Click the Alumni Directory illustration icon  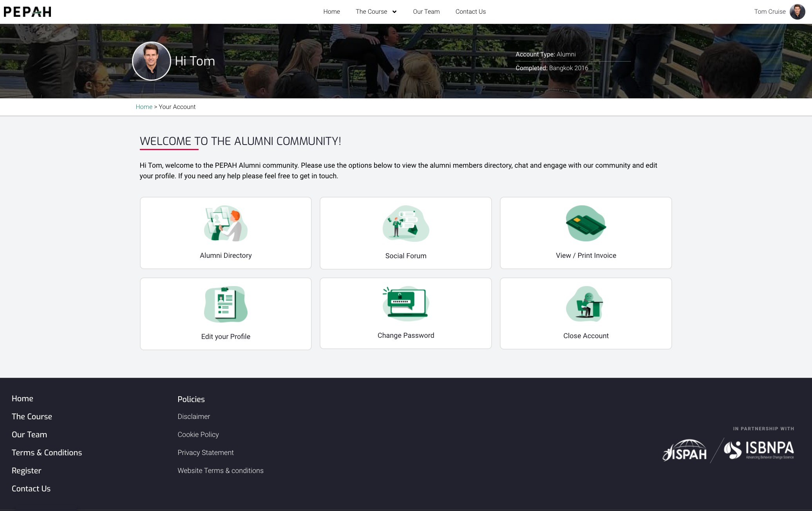coord(226,223)
